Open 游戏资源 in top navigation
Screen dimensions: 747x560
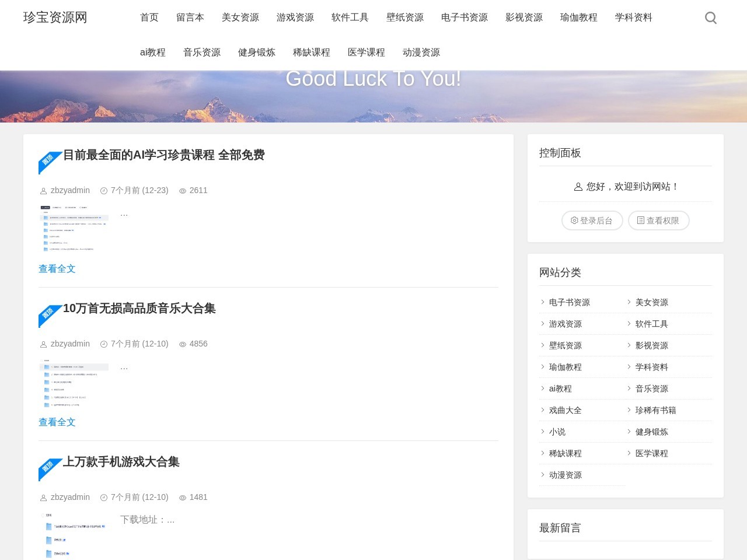(x=295, y=17)
